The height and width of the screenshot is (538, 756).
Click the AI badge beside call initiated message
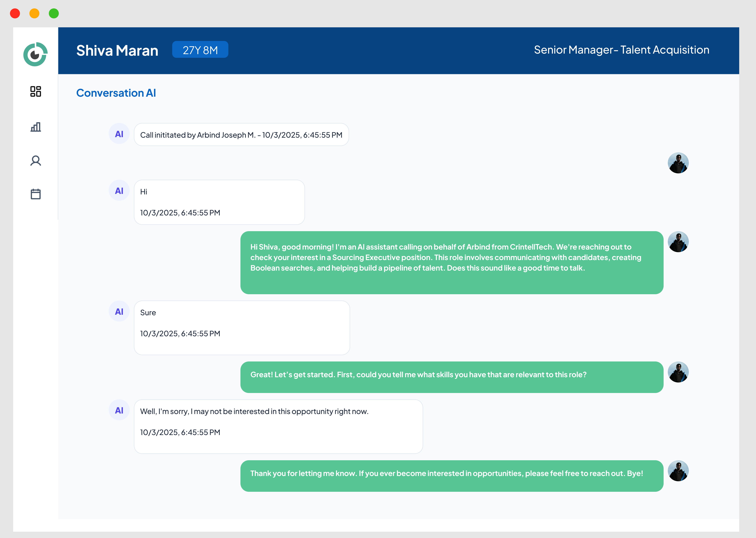(119, 134)
